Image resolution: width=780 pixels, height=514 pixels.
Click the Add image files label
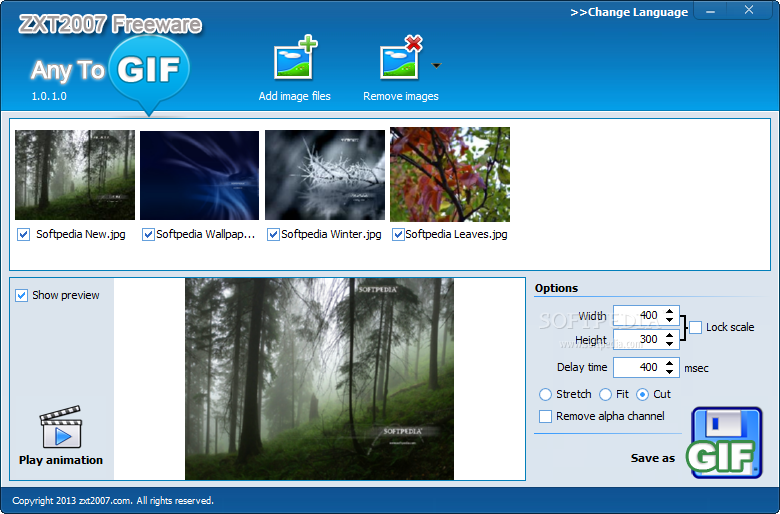pos(294,96)
